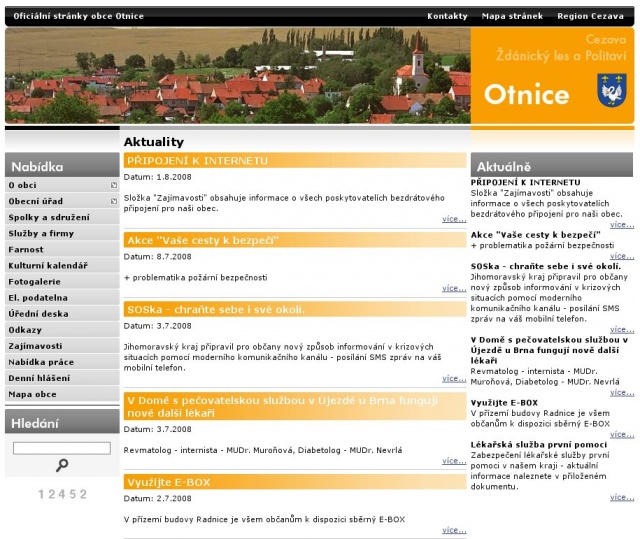Click the Otnice coat of arms emblem
The width and height of the screenshot is (640, 539).
click(610, 92)
